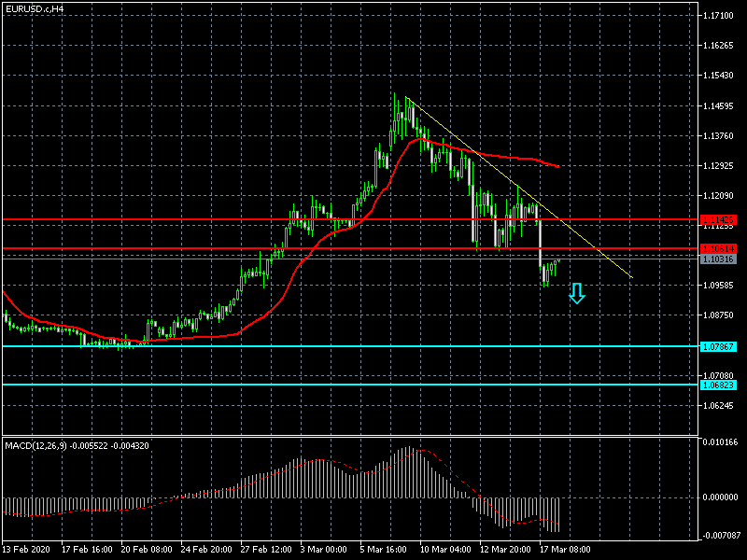
Task: Select the yellow descending trendline
Action: 519,188
